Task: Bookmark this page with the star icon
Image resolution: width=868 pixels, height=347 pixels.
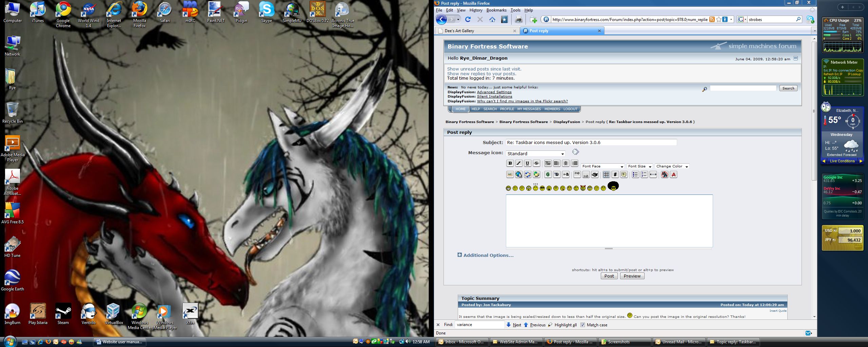Action: pyautogui.click(x=719, y=20)
